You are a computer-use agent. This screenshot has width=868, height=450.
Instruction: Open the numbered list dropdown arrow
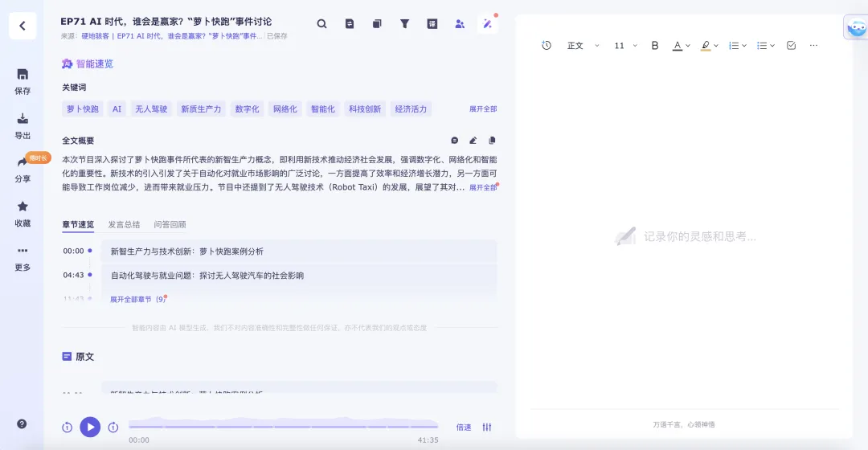pyautogui.click(x=744, y=46)
